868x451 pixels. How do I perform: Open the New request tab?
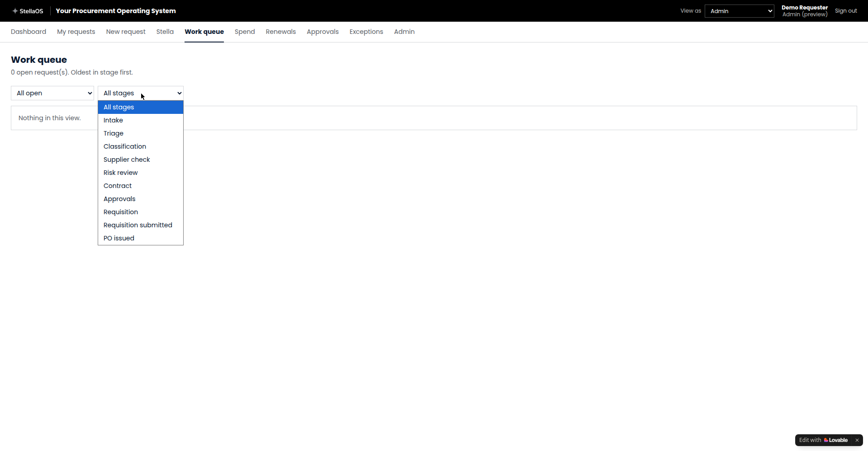click(126, 32)
